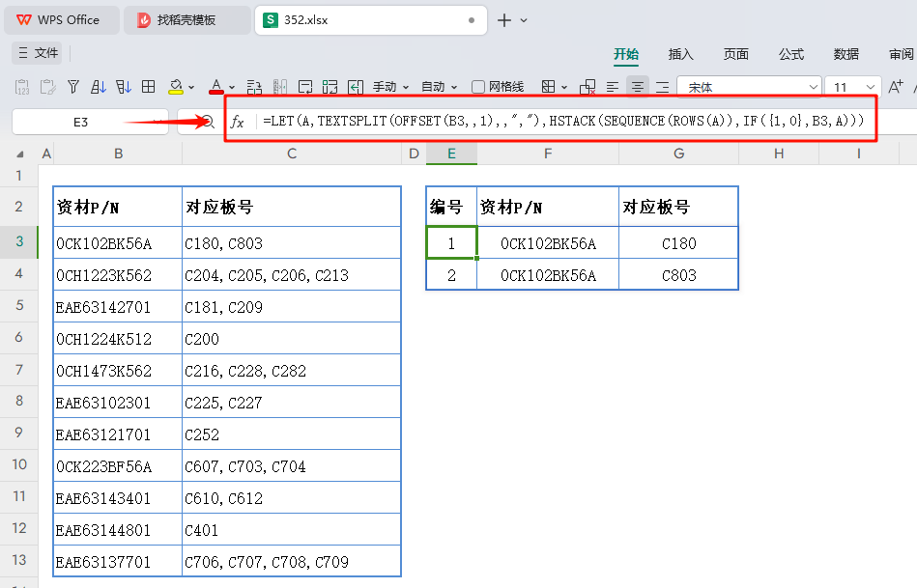This screenshot has width=917, height=588.
Task: Click the sort descending icon
Action: point(124,87)
